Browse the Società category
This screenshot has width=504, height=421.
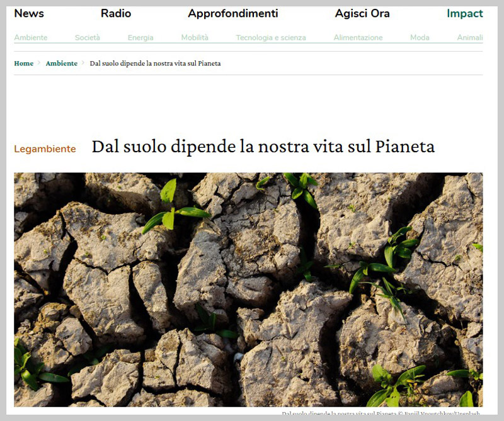(x=88, y=38)
